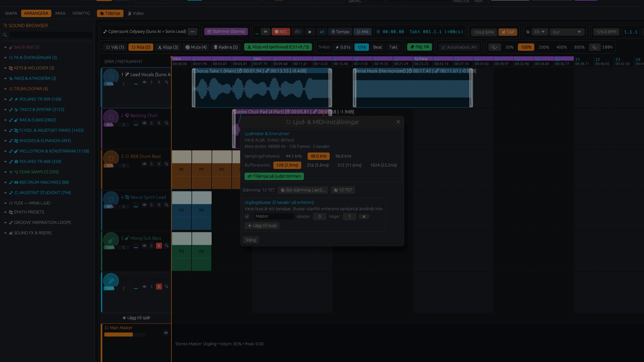Click Byt stämning (.ascl)... button
The image size is (644, 362).
[303, 190]
